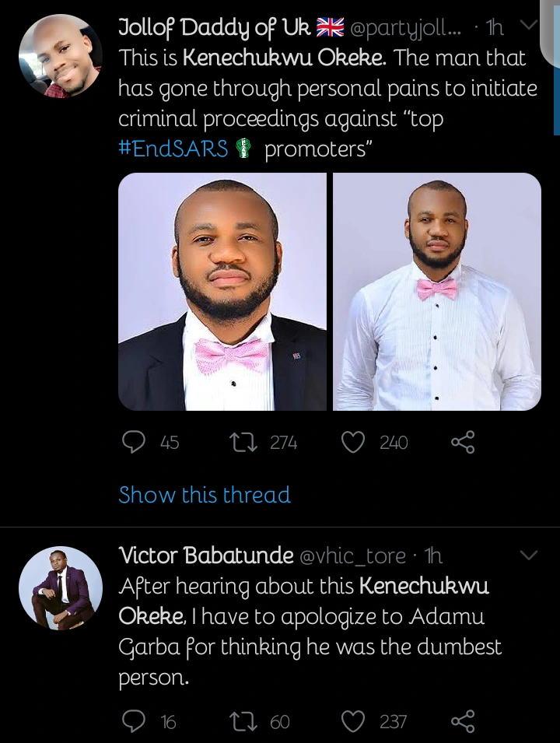Tap the @partyjoll... handle

pos(407,29)
